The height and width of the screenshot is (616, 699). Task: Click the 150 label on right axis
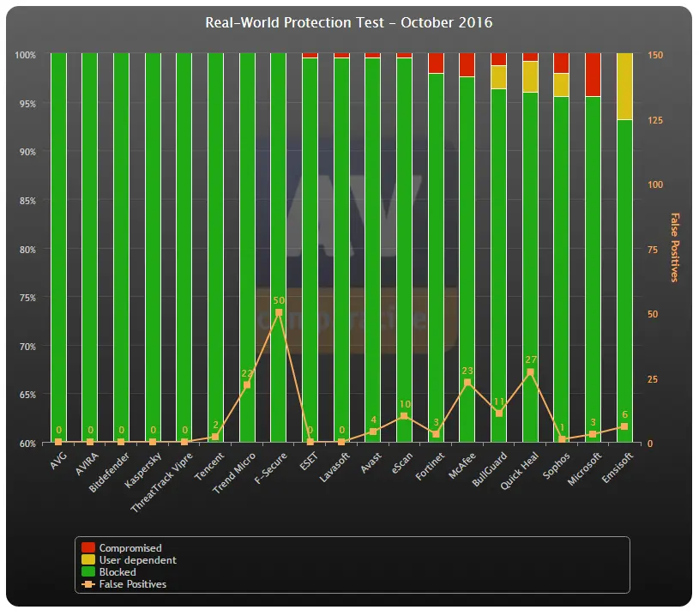click(x=655, y=55)
